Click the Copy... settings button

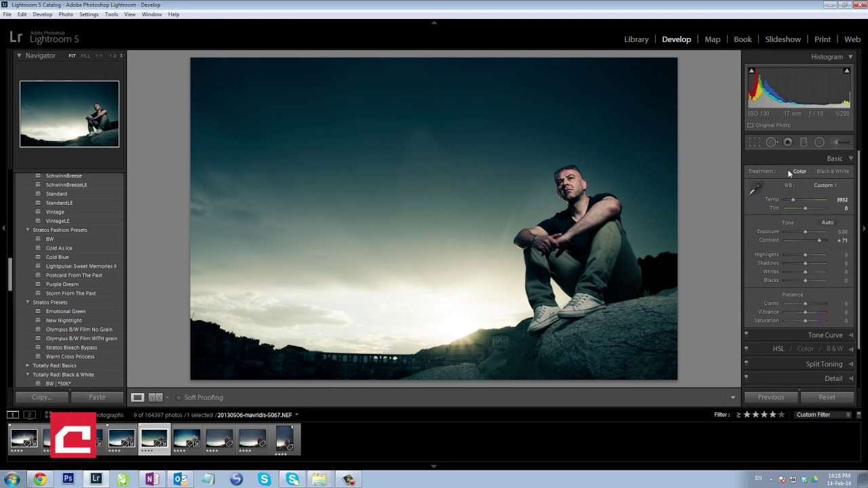click(x=41, y=397)
